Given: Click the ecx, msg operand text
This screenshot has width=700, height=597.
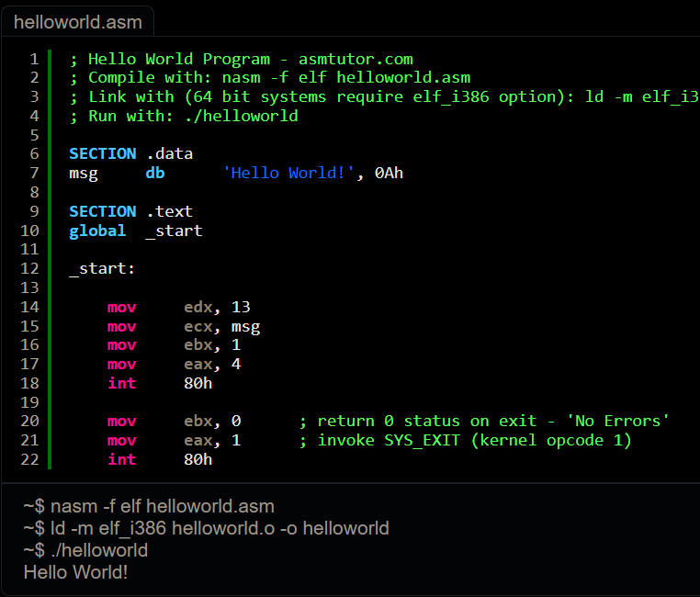Looking at the screenshot, I should [x=221, y=326].
